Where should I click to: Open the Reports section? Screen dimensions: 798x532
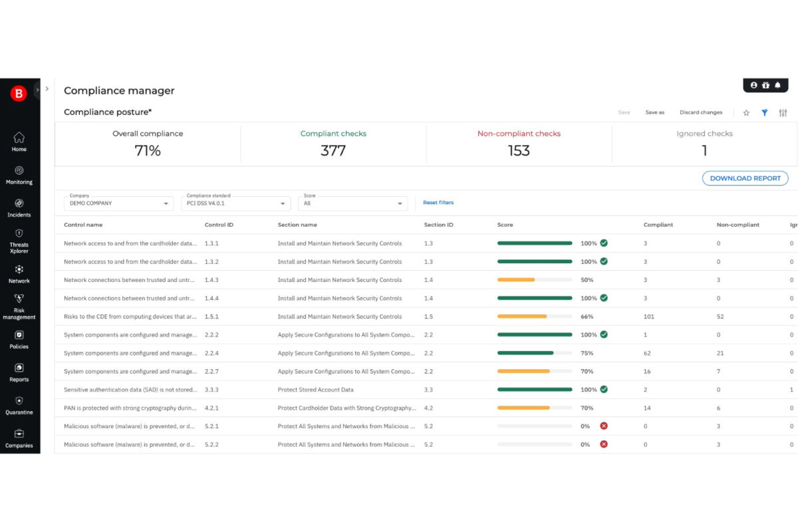[19, 372]
